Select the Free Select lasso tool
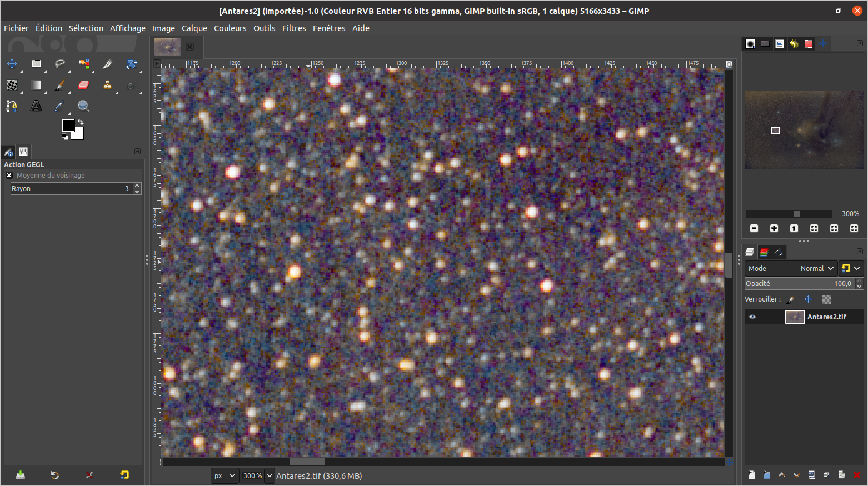The height and width of the screenshot is (486, 868). point(60,64)
